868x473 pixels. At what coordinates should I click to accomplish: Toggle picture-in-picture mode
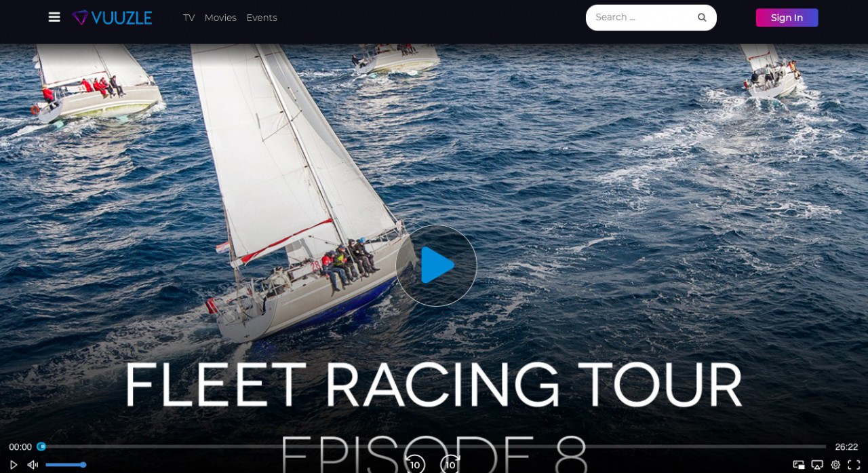pos(799,465)
